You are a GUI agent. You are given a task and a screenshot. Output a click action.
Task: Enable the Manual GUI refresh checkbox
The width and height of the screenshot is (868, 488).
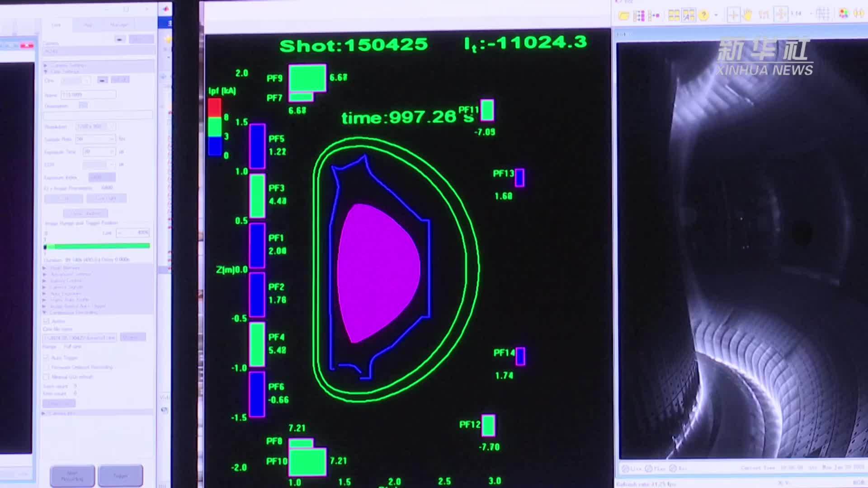point(46,376)
